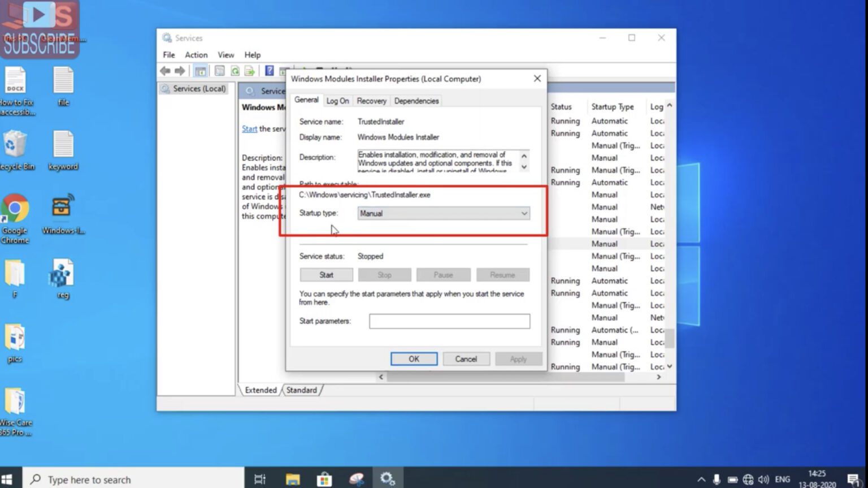This screenshot has width=868, height=488.
Task: Open the Action menu in Services
Action: coord(196,55)
